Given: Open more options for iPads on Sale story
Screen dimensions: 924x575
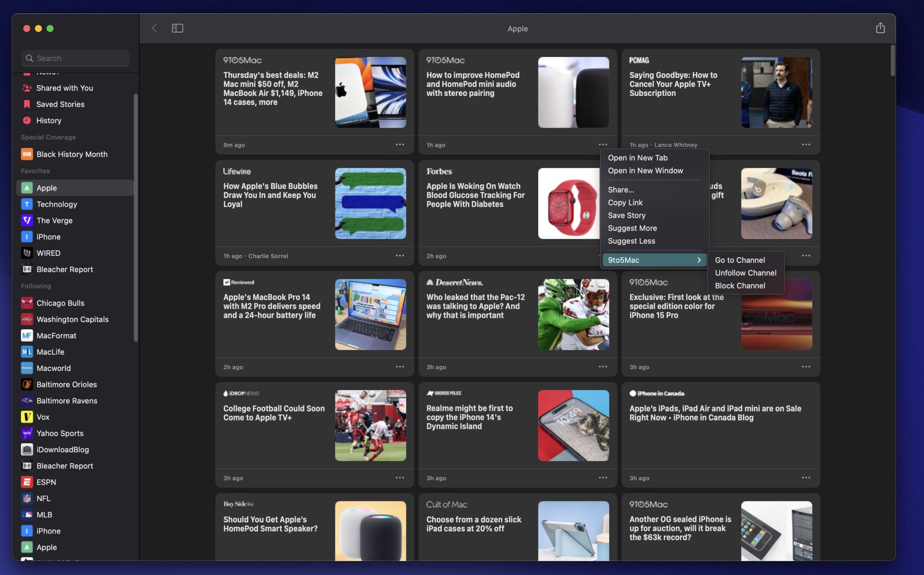Looking at the screenshot, I should point(806,478).
